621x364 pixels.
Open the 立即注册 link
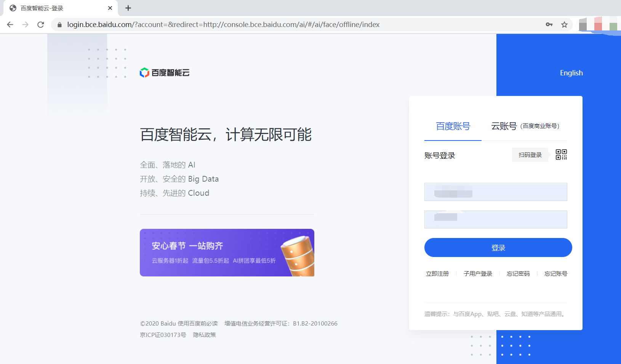pyautogui.click(x=437, y=274)
